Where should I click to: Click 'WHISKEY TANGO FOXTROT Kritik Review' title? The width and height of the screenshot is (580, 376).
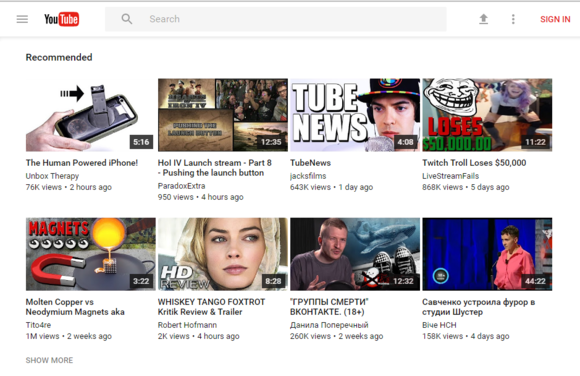[211, 307]
